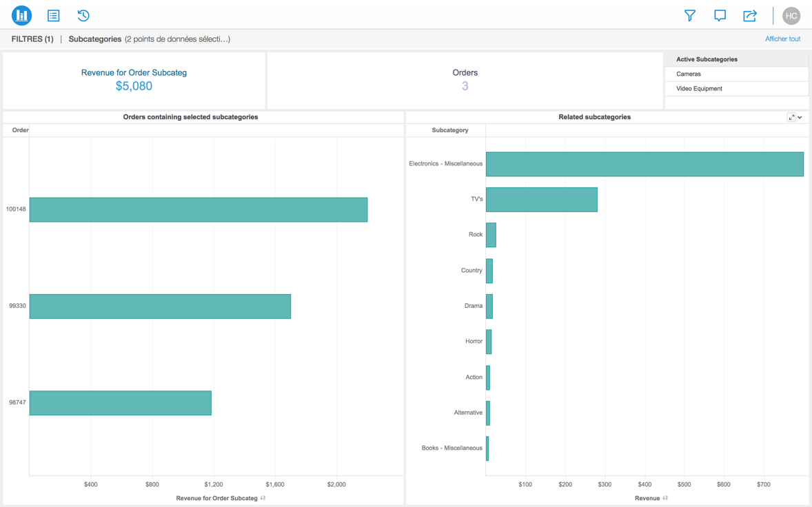Click the Order column header

click(20, 130)
